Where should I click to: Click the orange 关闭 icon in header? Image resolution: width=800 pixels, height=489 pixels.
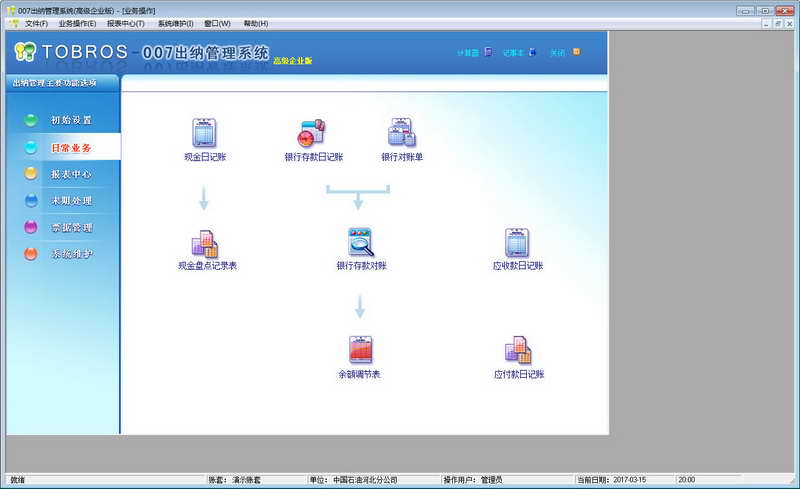coord(577,52)
